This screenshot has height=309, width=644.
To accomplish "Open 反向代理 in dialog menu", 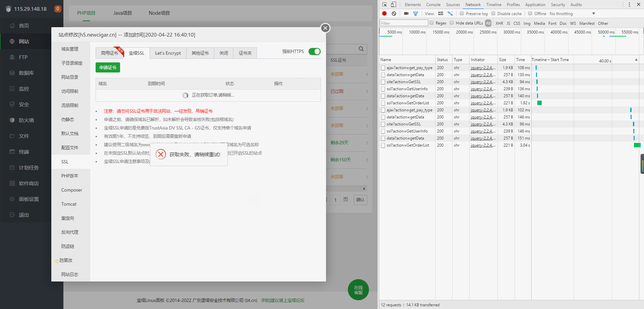I will pos(70,232).
